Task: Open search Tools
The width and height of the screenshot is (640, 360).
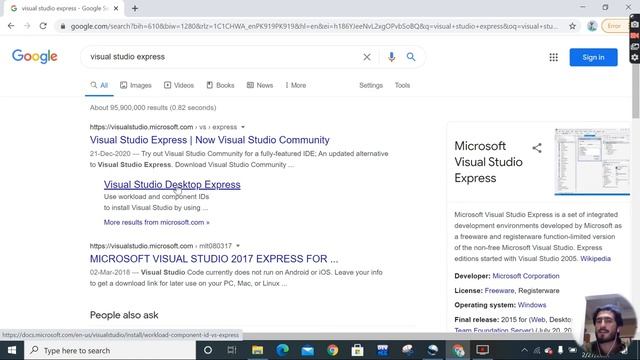Action: tap(402, 85)
